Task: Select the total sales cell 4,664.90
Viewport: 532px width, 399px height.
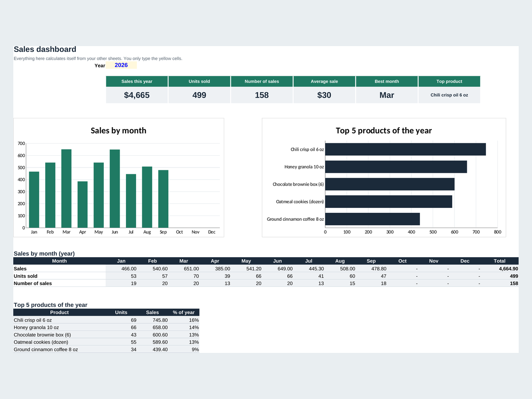Action: (x=499, y=269)
